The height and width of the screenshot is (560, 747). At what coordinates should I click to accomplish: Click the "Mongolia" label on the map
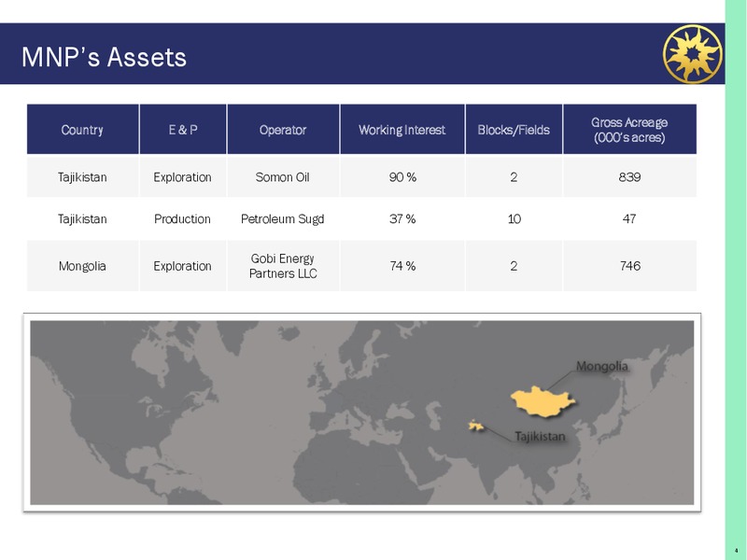click(x=602, y=366)
